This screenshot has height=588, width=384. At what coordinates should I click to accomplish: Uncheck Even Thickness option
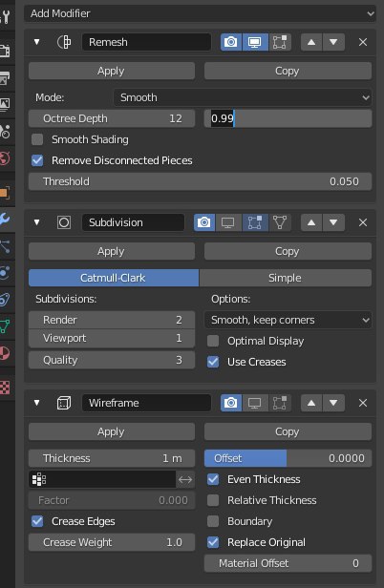[213, 479]
